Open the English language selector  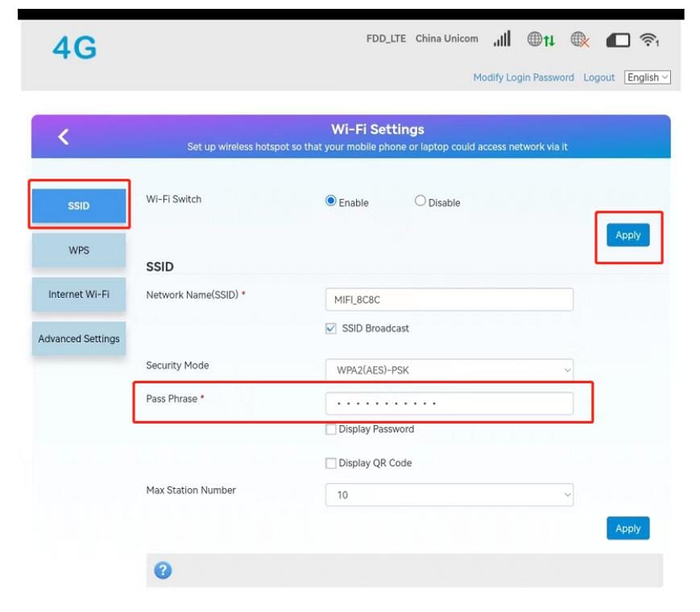pos(648,77)
